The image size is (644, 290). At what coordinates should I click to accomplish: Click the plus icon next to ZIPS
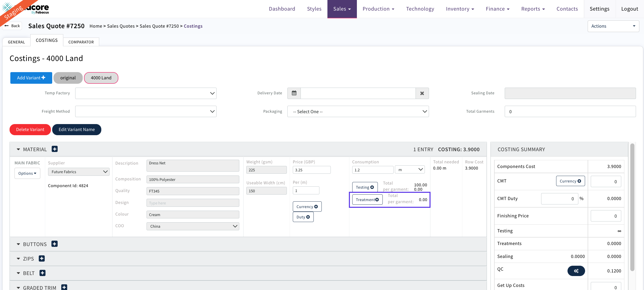42,258
